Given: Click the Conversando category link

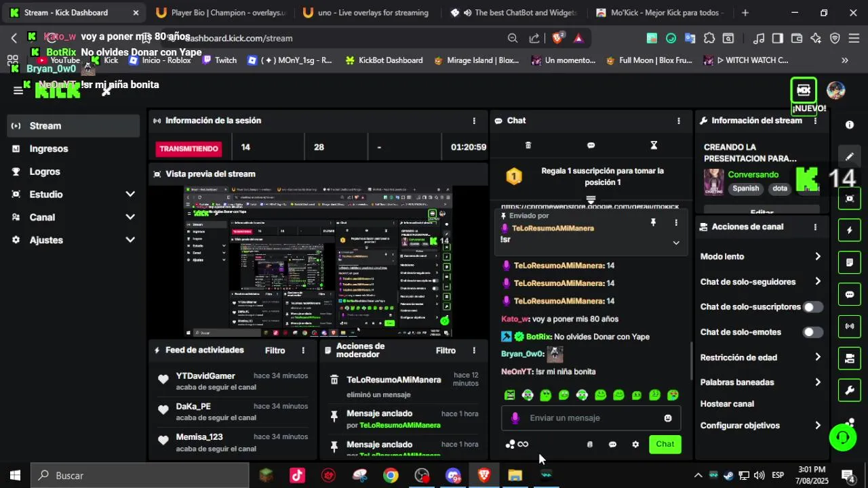Looking at the screenshot, I should click(x=753, y=175).
